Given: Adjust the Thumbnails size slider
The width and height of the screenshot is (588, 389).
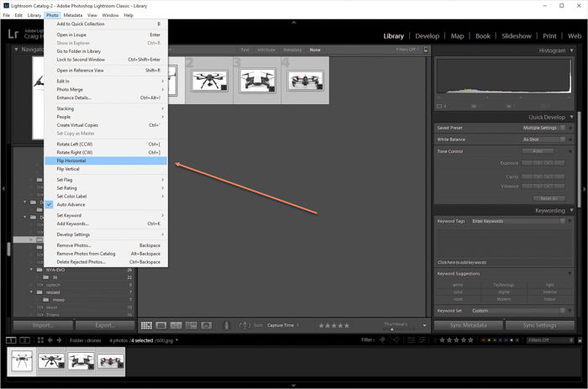Looking at the screenshot, I should click(x=392, y=329).
